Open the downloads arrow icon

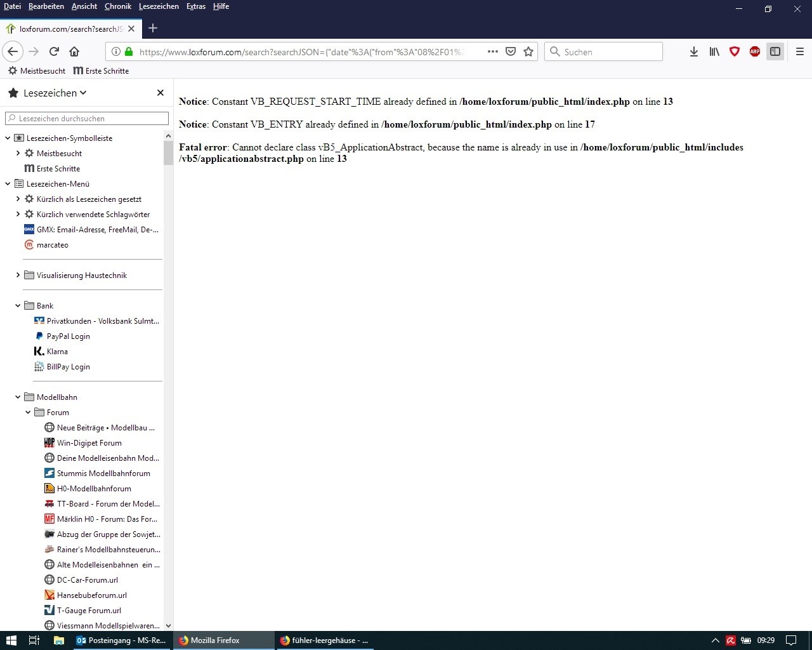point(694,51)
